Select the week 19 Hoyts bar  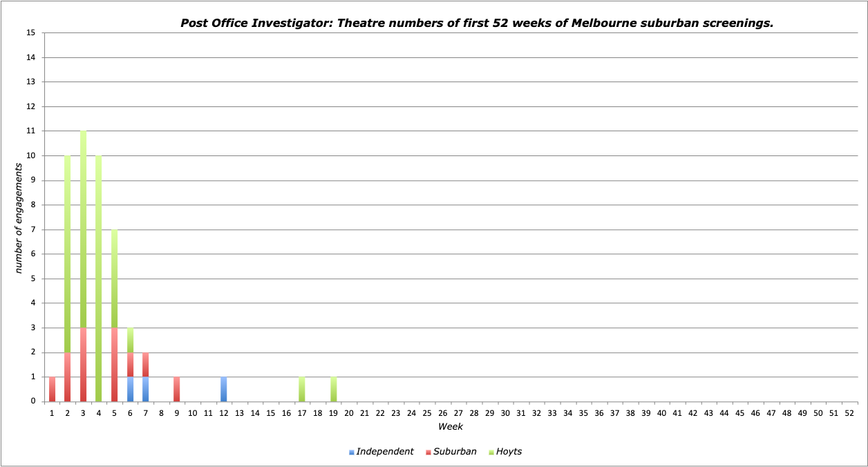pos(333,389)
